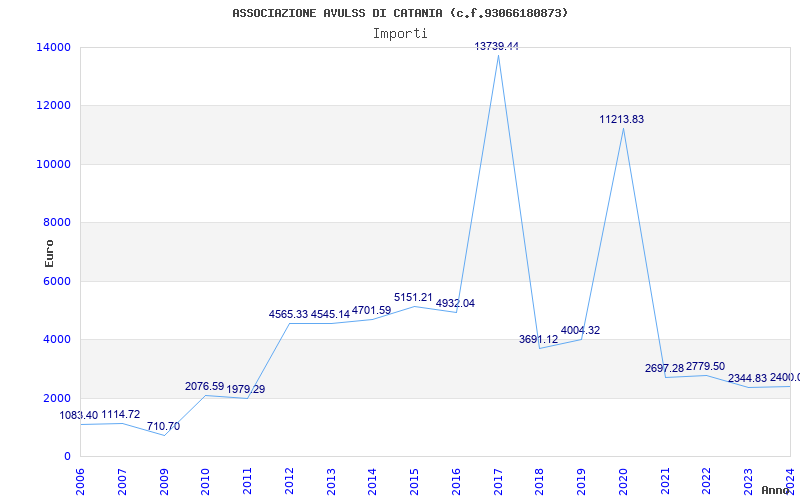Click the 2697.28 data label
800x500 pixels.
pyautogui.click(x=664, y=368)
